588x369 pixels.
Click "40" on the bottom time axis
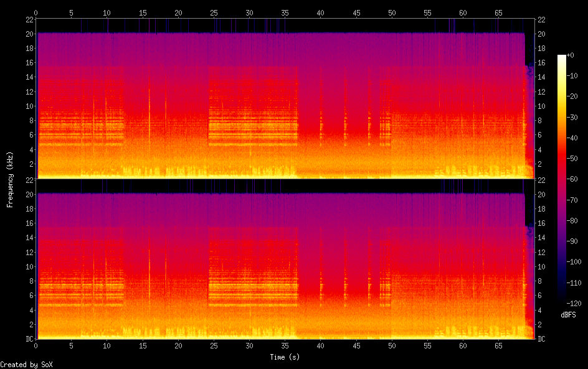click(x=321, y=346)
